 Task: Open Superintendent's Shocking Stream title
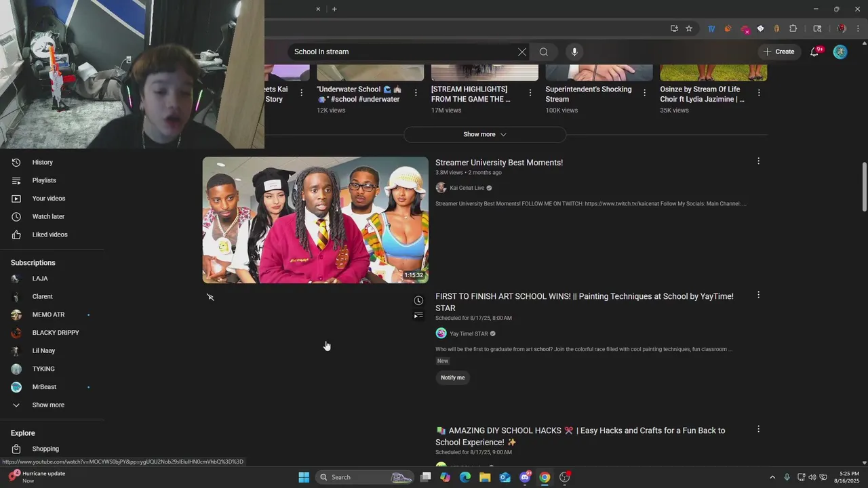coord(589,94)
